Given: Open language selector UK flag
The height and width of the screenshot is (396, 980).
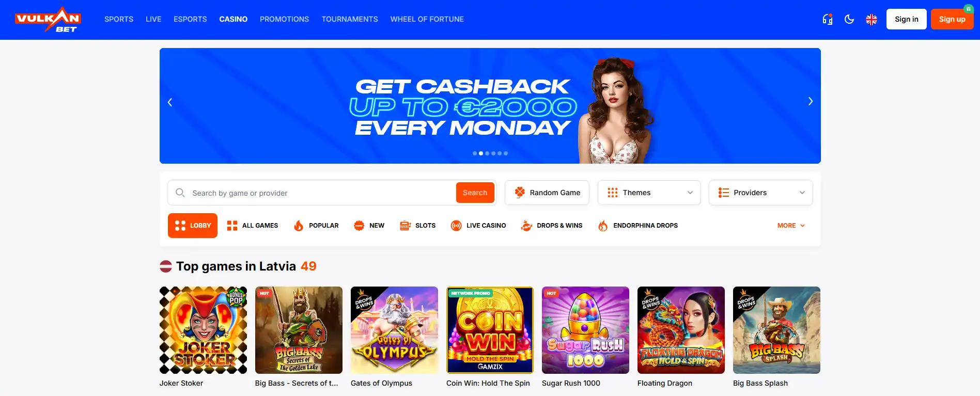Looking at the screenshot, I should point(871,19).
